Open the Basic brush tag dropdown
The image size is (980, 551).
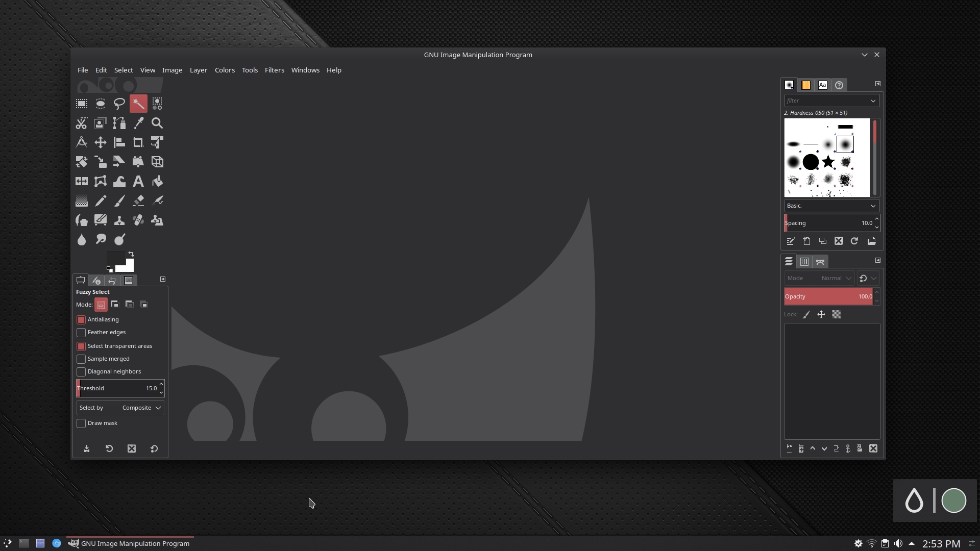click(832, 206)
